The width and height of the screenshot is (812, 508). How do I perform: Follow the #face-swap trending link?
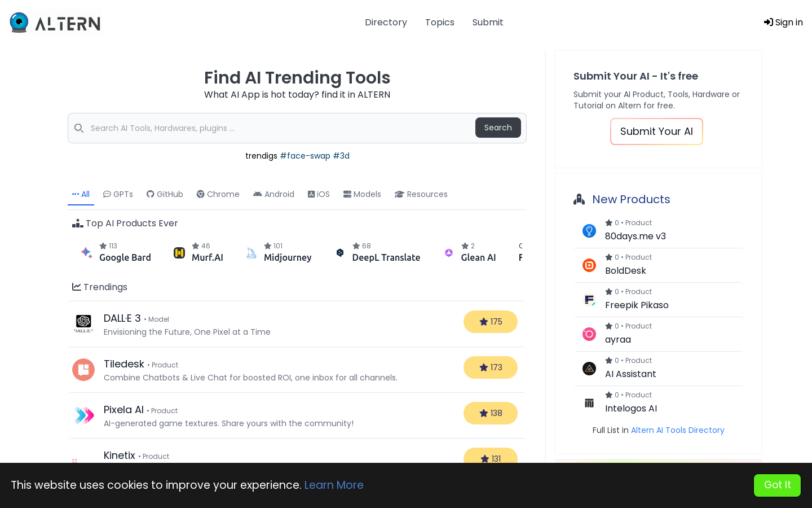pyautogui.click(x=305, y=156)
